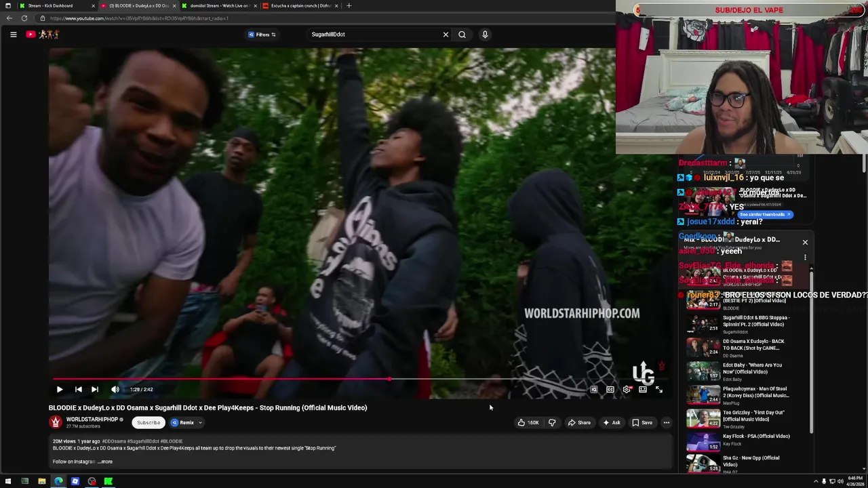Open 'Escucha a captain crunch' browser tab

pos(298,5)
